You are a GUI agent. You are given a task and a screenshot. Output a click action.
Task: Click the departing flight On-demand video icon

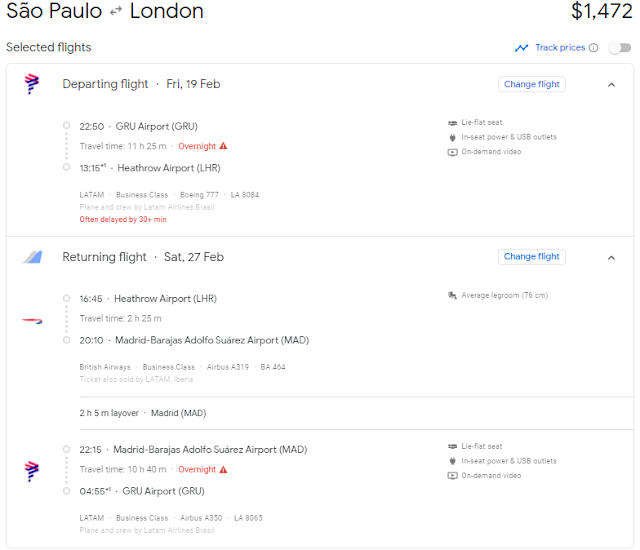point(452,152)
